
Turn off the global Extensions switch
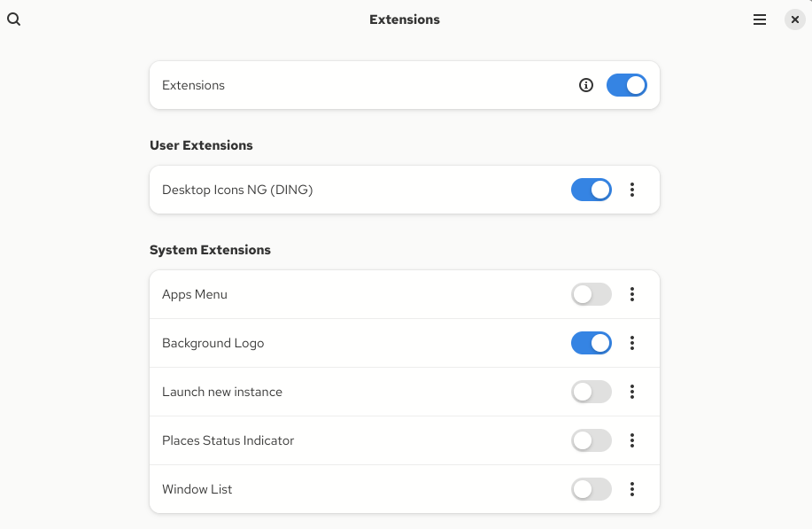(626, 85)
